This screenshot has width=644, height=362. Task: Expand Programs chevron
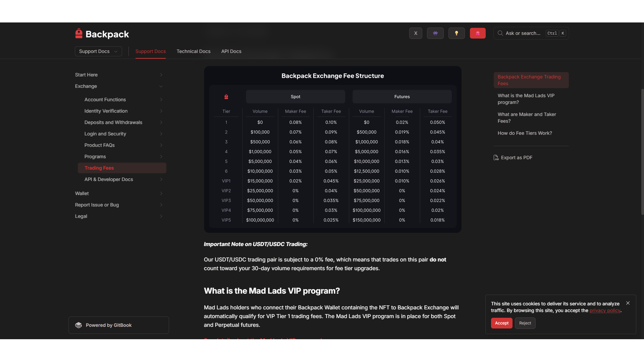pyautogui.click(x=161, y=157)
